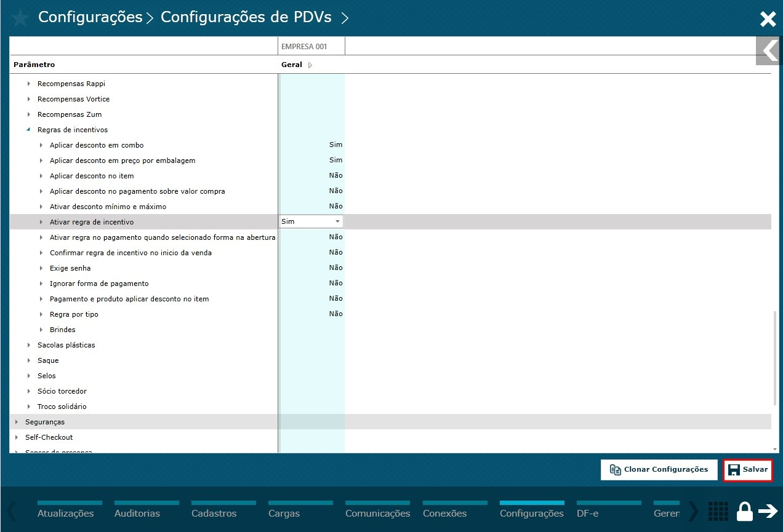
Task: Select Aplicar desconto no pagamento sobre valor compra
Action: (x=137, y=191)
